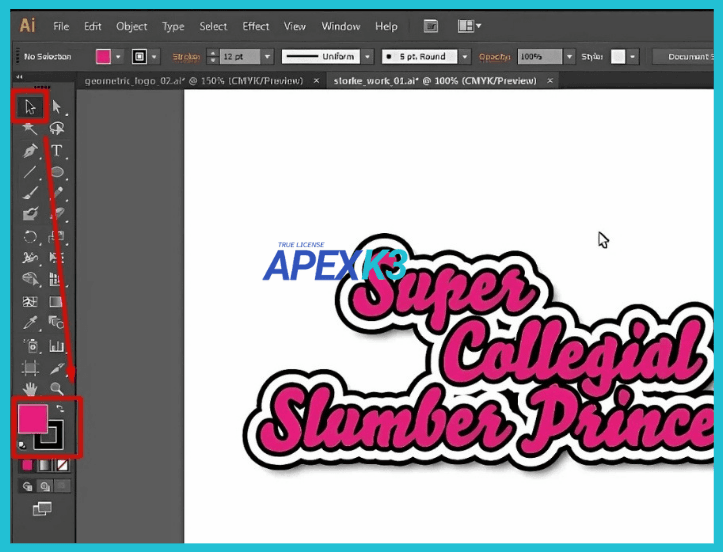Select the Blob Brush tool

[x=30, y=214]
